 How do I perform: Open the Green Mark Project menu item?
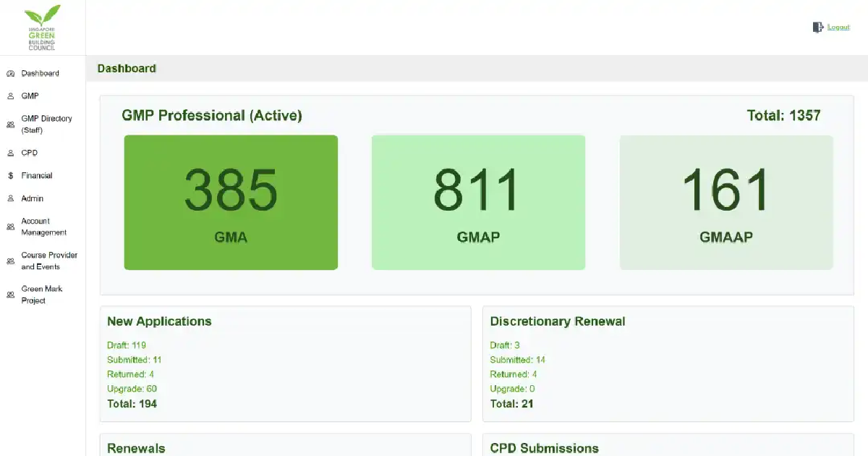click(42, 295)
